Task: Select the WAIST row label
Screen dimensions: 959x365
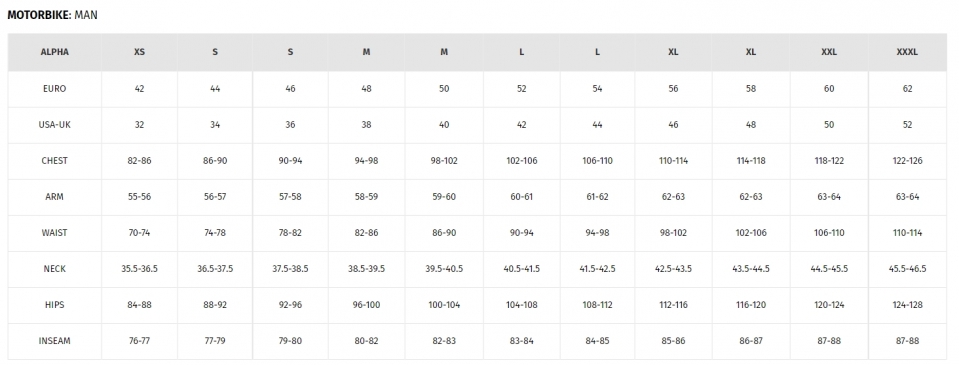Action: click(54, 234)
